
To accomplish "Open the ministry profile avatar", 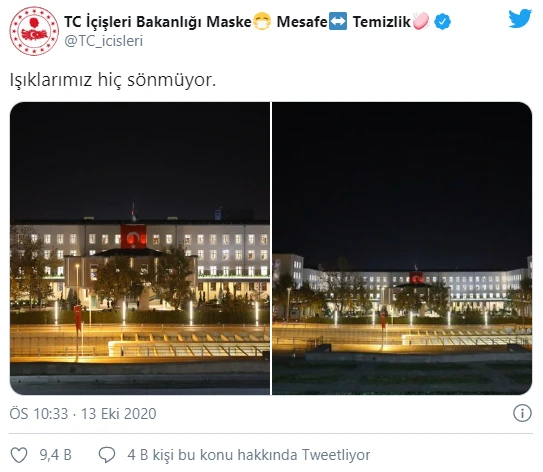I will click(x=34, y=31).
